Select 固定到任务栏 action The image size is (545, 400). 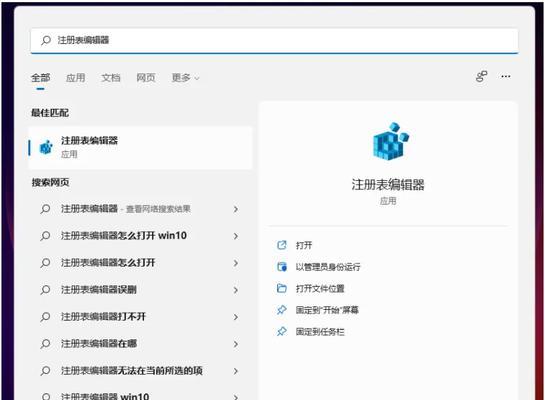pos(320,332)
